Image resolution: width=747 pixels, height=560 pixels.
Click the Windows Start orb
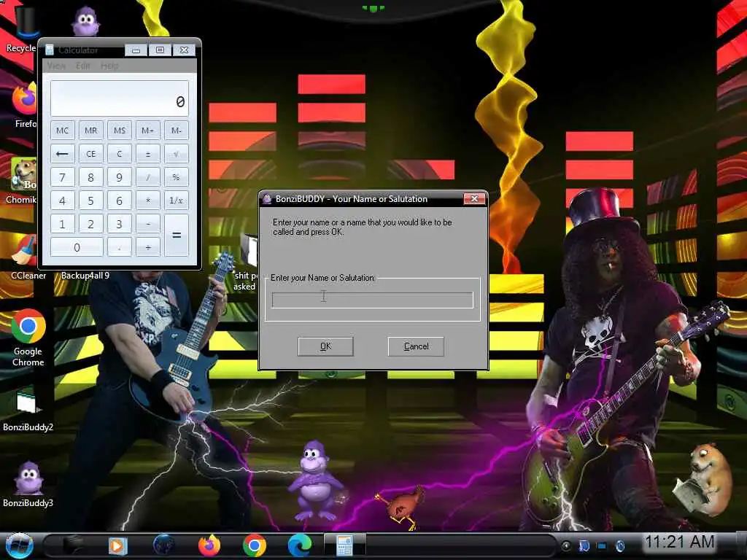[x=19, y=545]
